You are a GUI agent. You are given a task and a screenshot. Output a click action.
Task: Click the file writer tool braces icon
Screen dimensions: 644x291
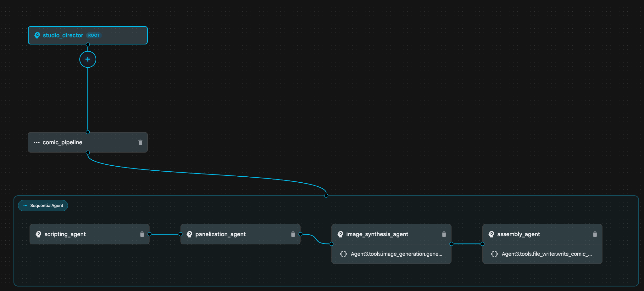(x=494, y=254)
